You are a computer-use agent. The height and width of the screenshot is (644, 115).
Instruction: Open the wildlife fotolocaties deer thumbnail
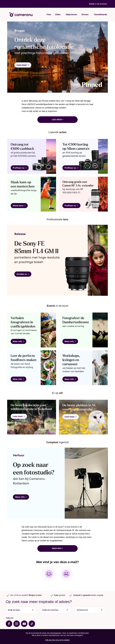tap(32, 417)
